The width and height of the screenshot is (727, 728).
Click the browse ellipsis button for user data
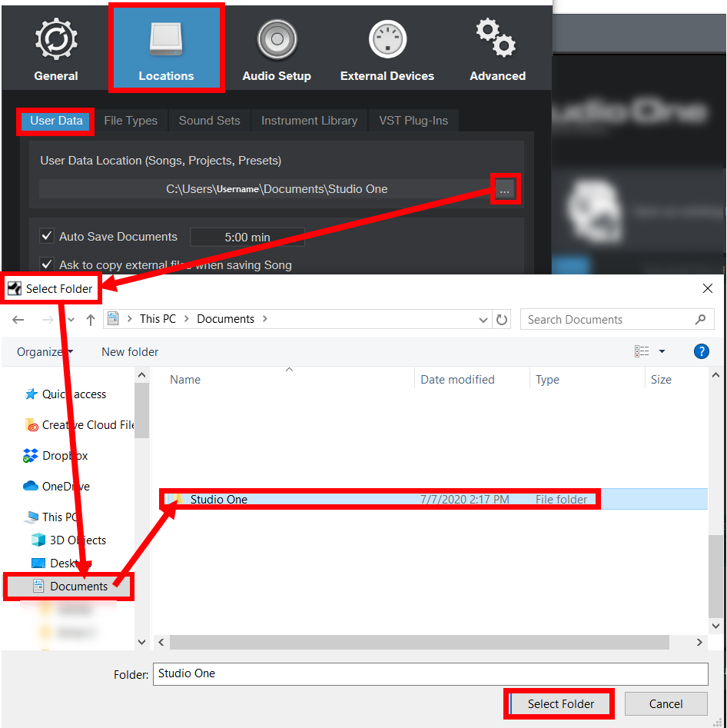point(505,189)
